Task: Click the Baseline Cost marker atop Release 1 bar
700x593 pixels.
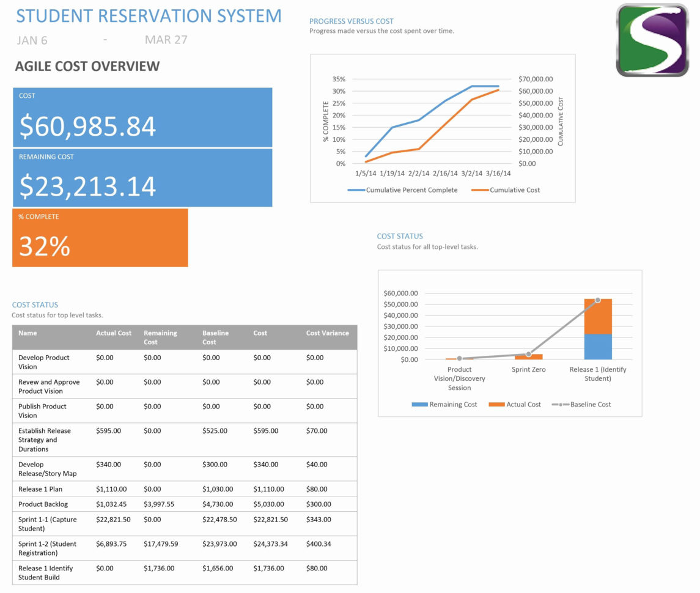Action: pyautogui.click(x=597, y=300)
